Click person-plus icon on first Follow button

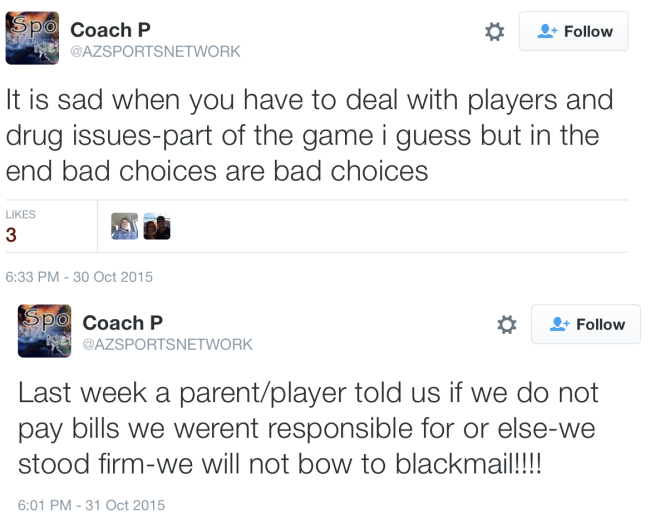click(547, 31)
